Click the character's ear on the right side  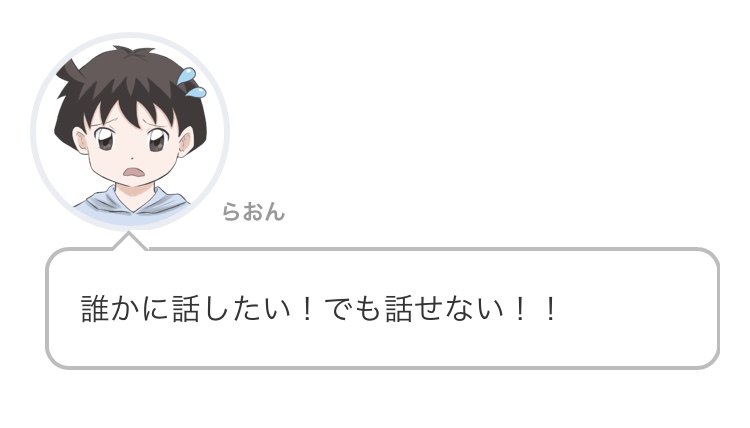tap(186, 142)
